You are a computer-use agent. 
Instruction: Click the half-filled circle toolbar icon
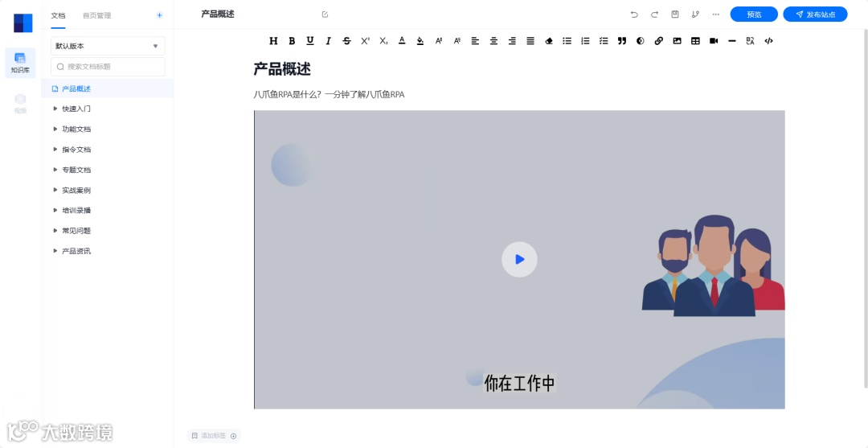click(641, 40)
